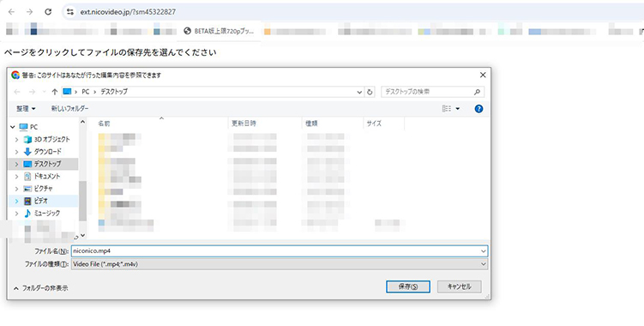The height and width of the screenshot is (326, 644).
Task: Expand the 3D オブジェクト node
Action: click(x=17, y=139)
